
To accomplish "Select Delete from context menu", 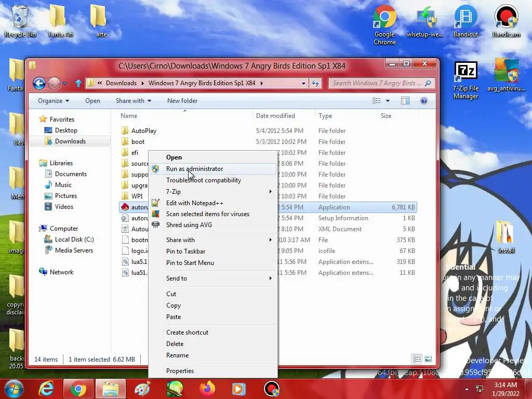I will coord(213,344).
